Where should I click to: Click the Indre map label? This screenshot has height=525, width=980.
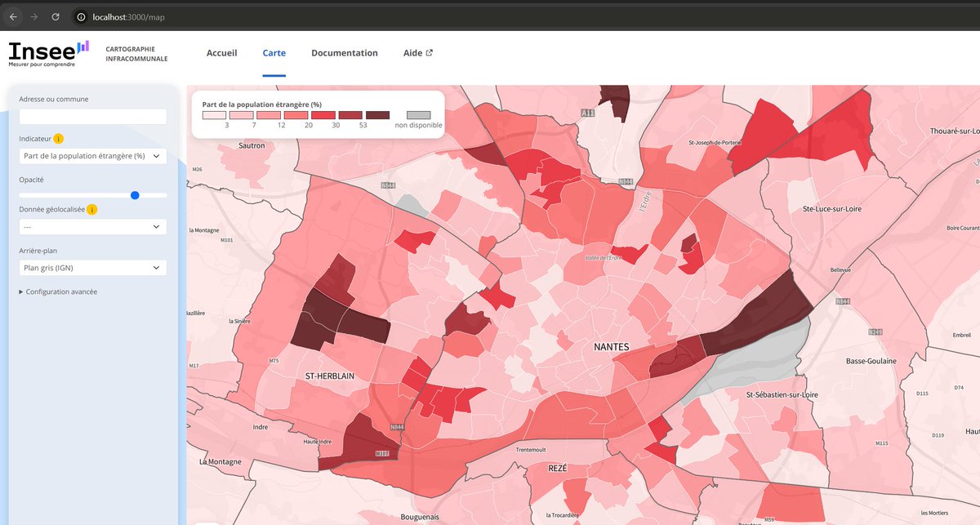[261, 427]
